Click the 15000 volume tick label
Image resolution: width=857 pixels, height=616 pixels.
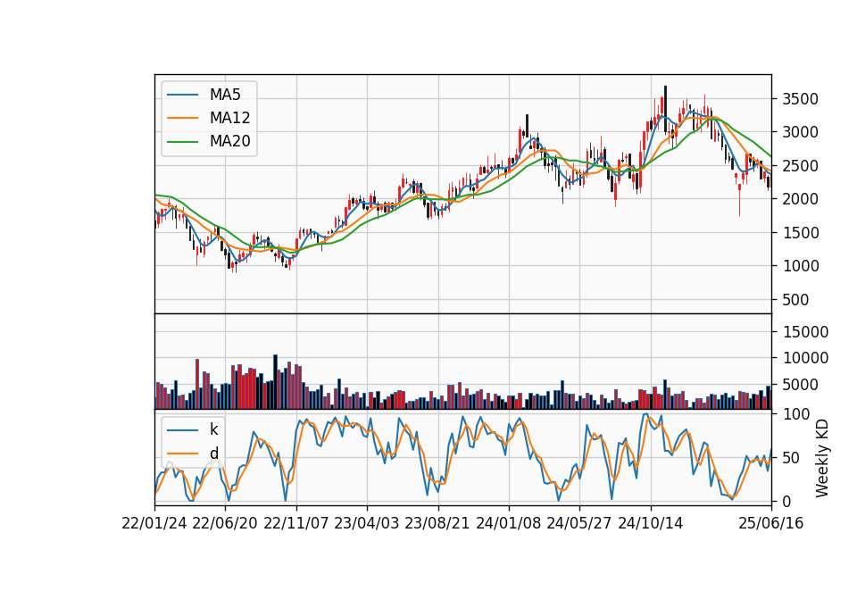click(805, 332)
